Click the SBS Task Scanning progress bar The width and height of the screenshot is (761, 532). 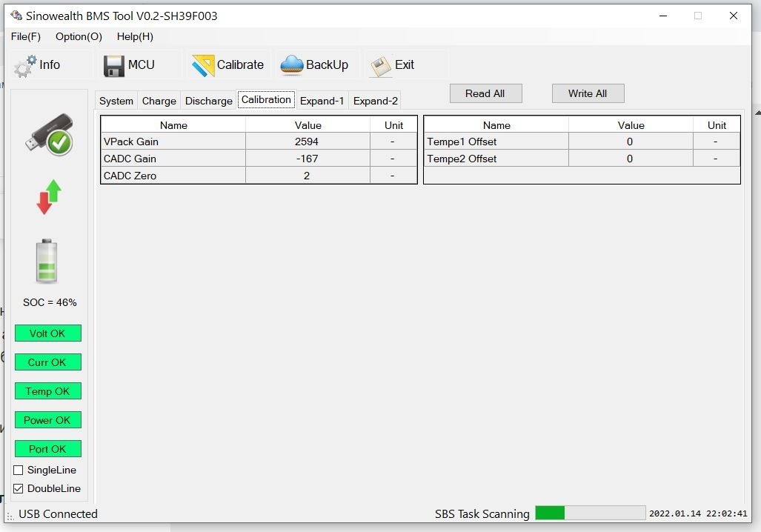590,513
